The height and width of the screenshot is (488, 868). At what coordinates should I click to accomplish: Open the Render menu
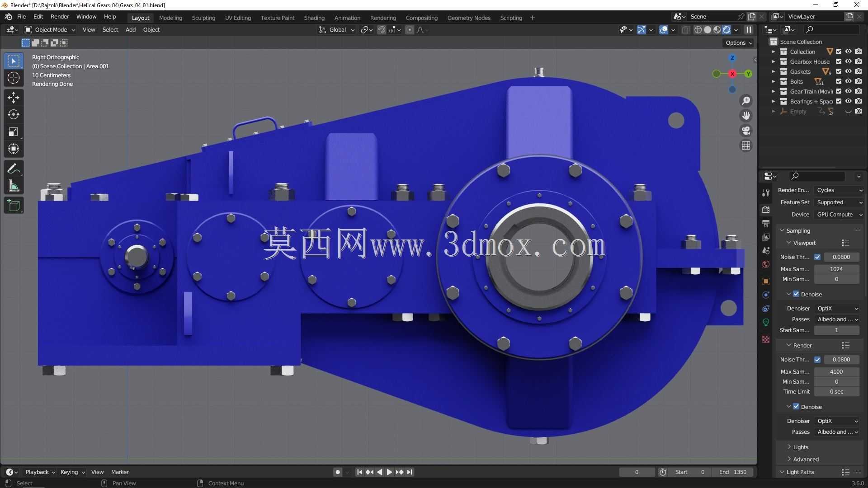60,17
